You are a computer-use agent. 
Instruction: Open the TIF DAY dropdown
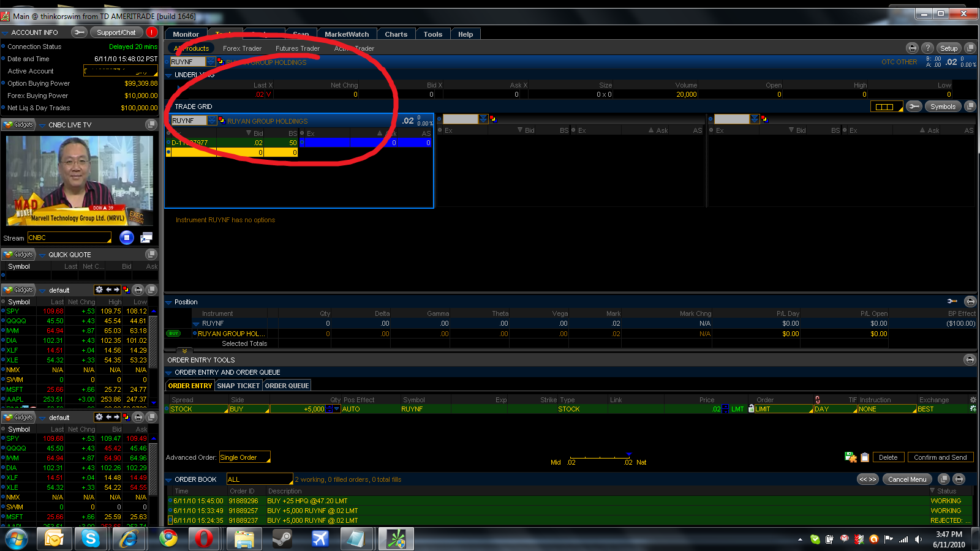pyautogui.click(x=835, y=409)
